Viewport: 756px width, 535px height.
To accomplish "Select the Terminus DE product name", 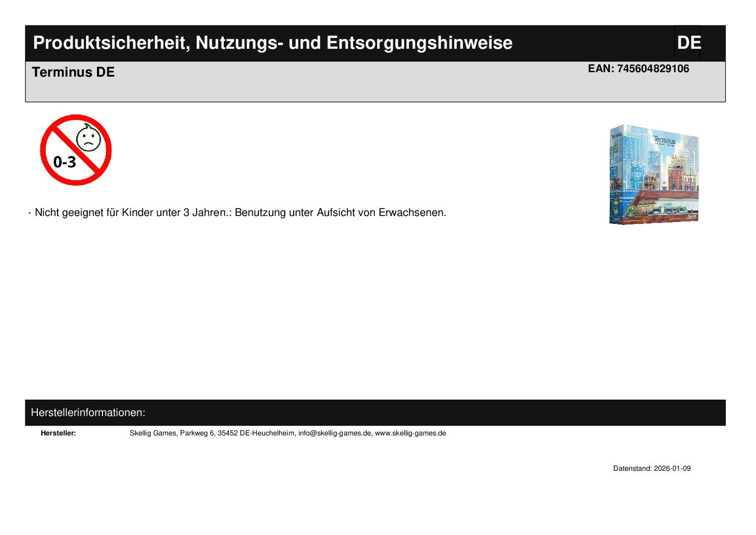I will click(x=73, y=72).
